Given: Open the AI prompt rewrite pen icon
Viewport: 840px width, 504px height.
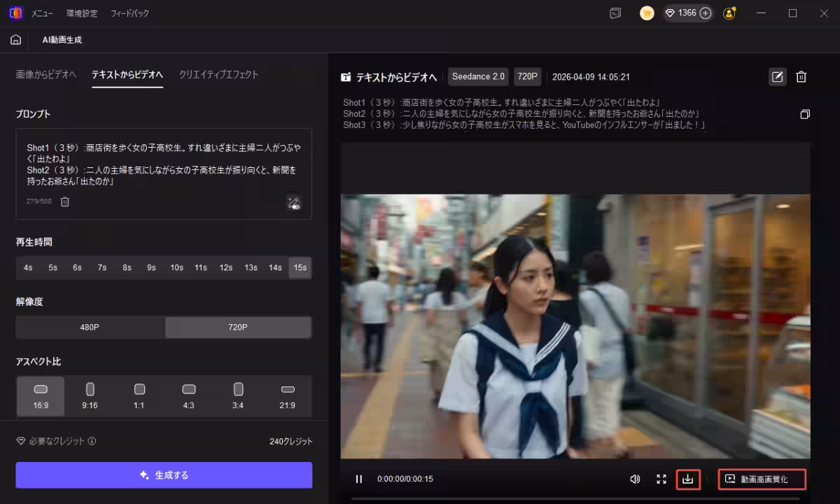Looking at the screenshot, I should (294, 203).
